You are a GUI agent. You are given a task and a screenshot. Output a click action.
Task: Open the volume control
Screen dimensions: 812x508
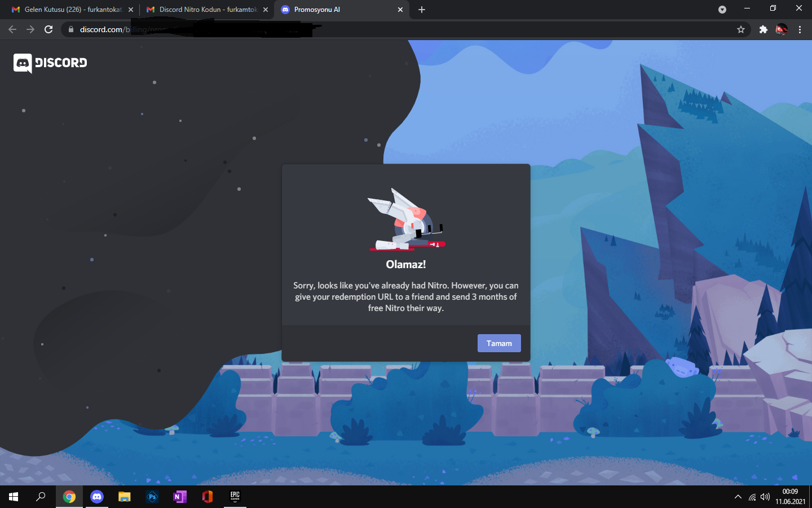765,497
